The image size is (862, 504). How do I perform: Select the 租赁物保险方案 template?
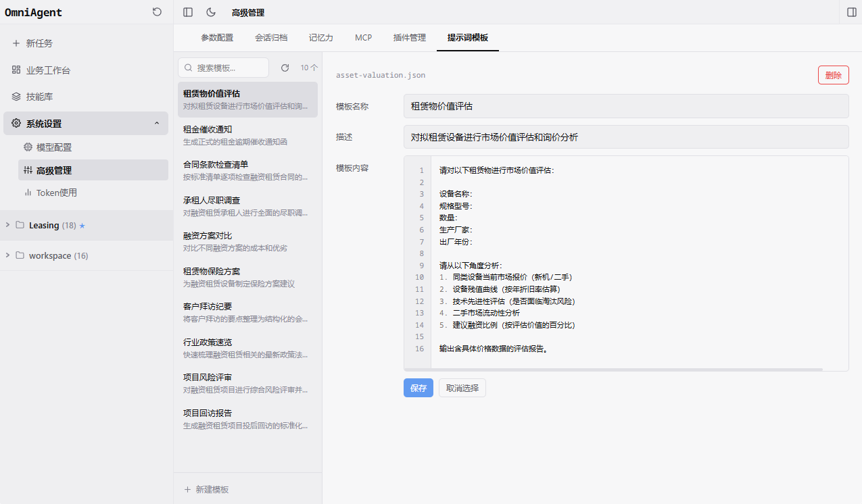coord(247,277)
